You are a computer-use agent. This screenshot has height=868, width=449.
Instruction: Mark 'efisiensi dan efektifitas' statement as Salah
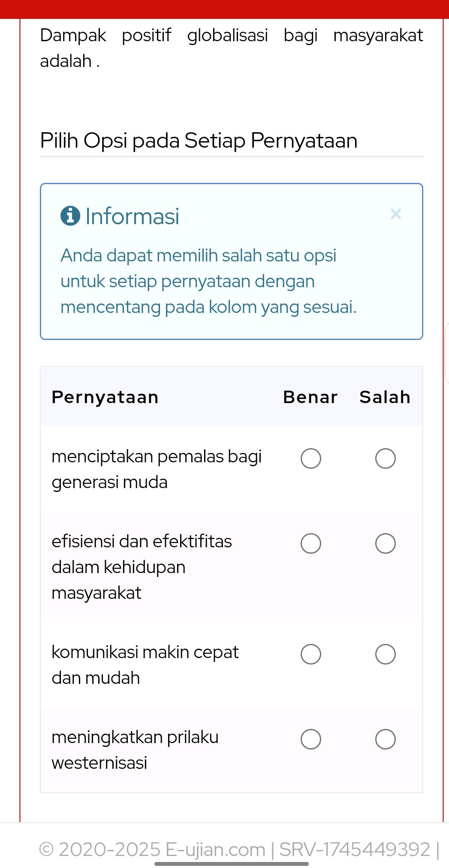(385, 543)
